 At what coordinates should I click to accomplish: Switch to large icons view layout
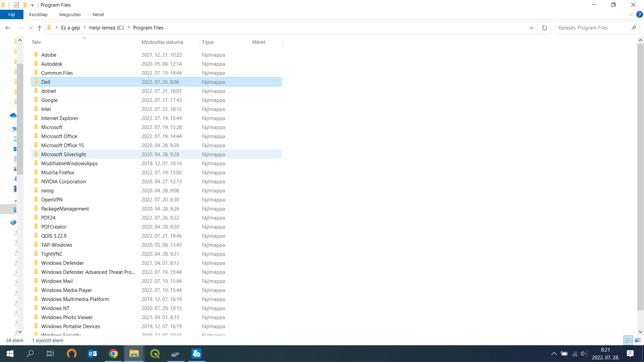[638, 341]
